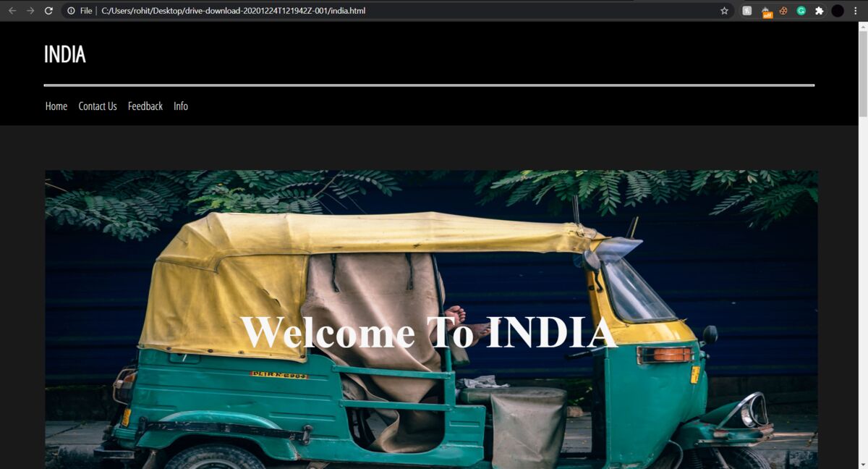Open the Grammarly extension icon

(801, 11)
